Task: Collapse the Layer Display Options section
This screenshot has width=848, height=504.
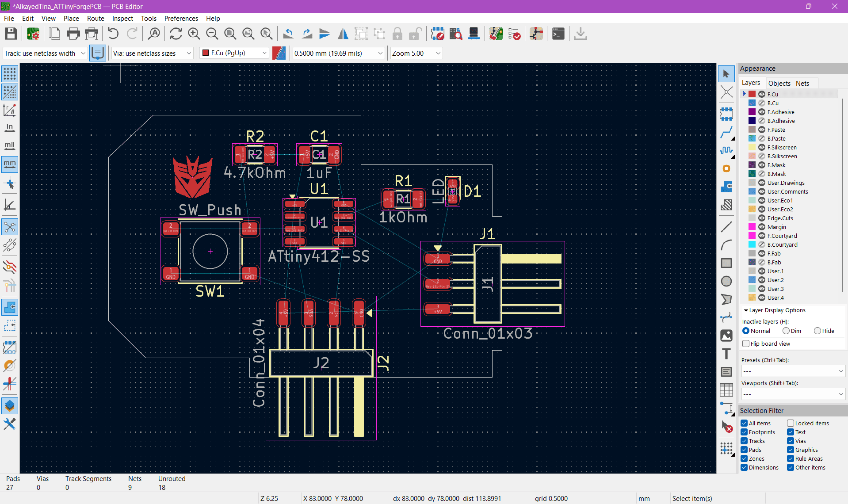Action: 745,310
